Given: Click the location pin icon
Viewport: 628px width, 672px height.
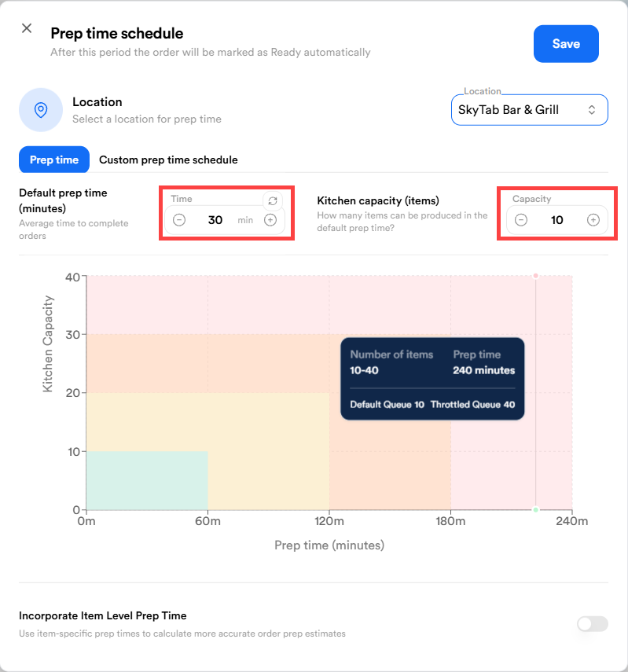Looking at the screenshot, I should pos(41,109).
